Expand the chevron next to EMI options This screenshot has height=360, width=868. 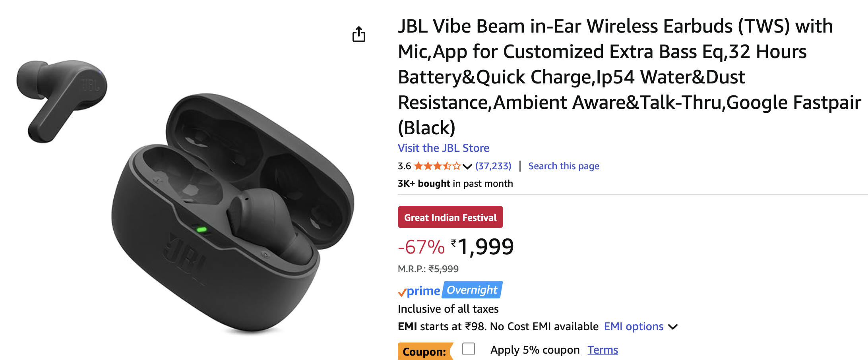click(673, 327)
